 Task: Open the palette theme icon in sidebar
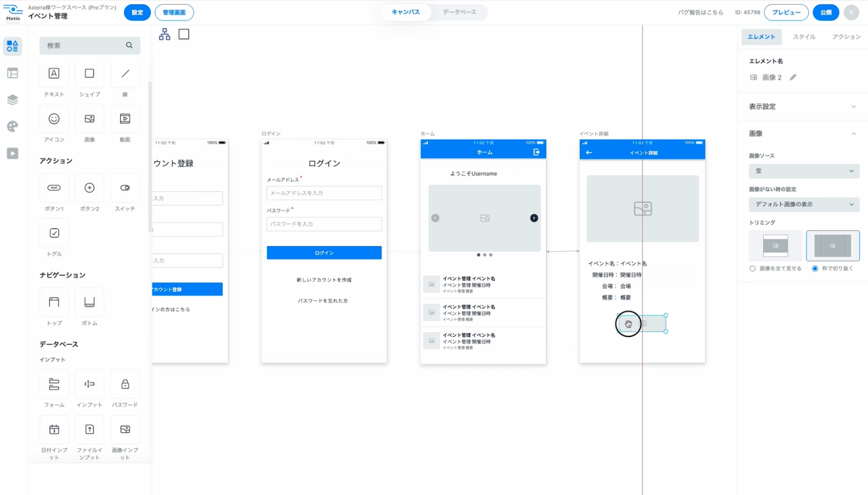coord(12,126)
